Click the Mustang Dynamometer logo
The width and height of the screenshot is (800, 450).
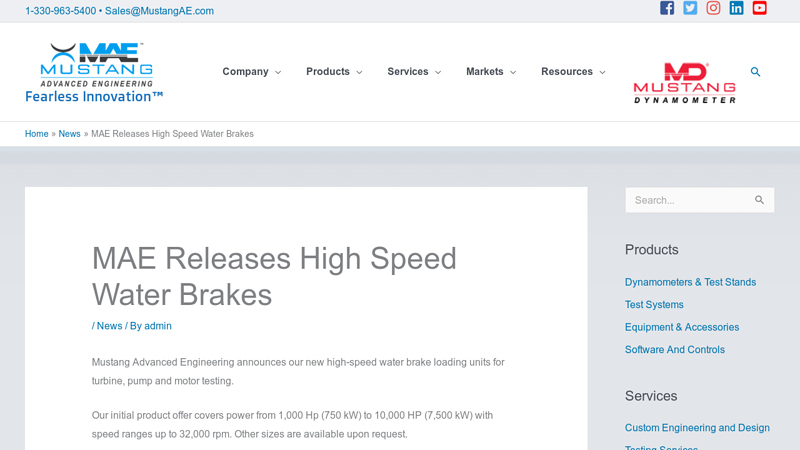click(x=684, y=83)
